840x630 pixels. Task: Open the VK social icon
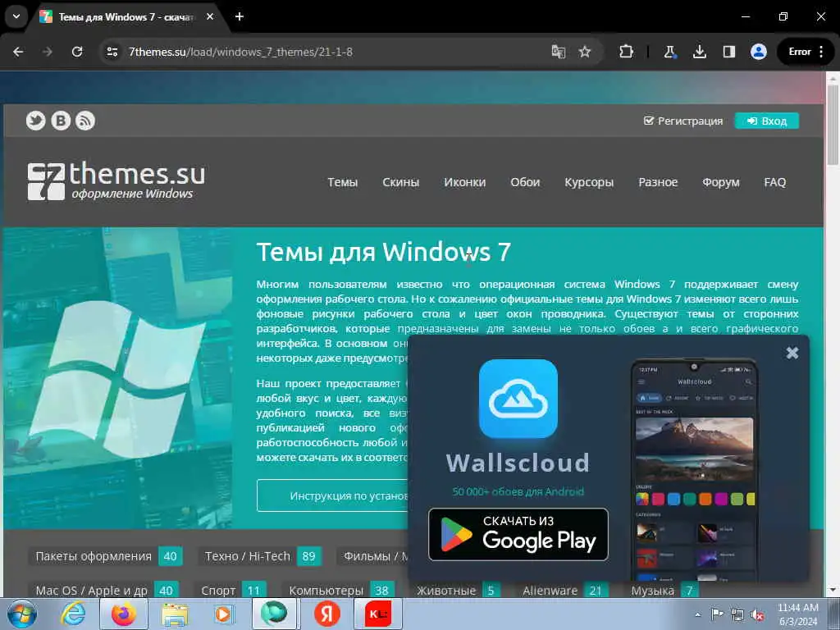point(61,121)
